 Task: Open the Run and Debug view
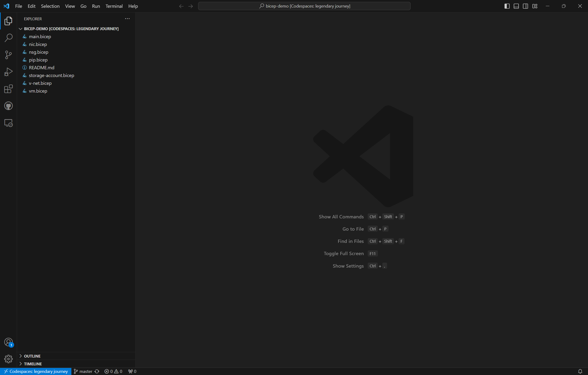(8, 72)
